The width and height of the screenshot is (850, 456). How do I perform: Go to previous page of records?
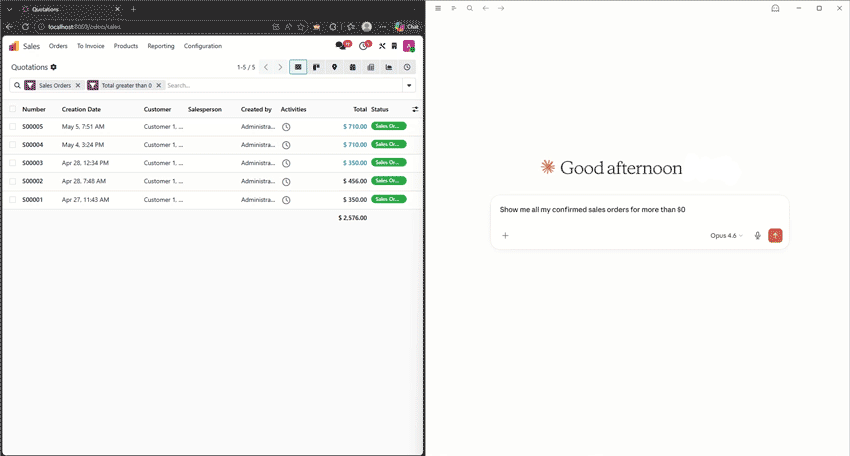(x=266, y=67)
